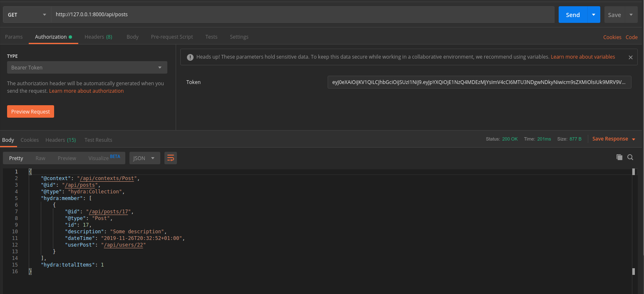Viewport: 644px width, 294px height.
Task: Switch to the Params tab
Action: [x=14, y=37]
